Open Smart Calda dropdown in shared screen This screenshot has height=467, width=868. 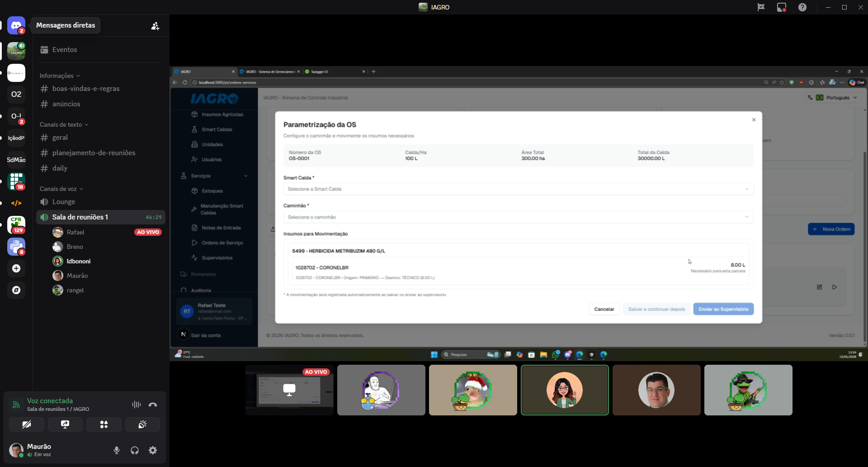(x=518, y=189)
